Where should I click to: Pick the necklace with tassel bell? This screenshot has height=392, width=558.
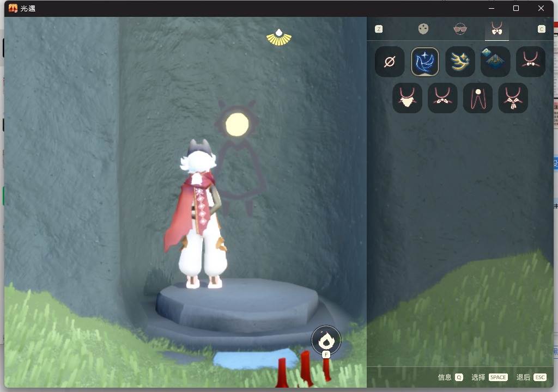click(513, 98)
